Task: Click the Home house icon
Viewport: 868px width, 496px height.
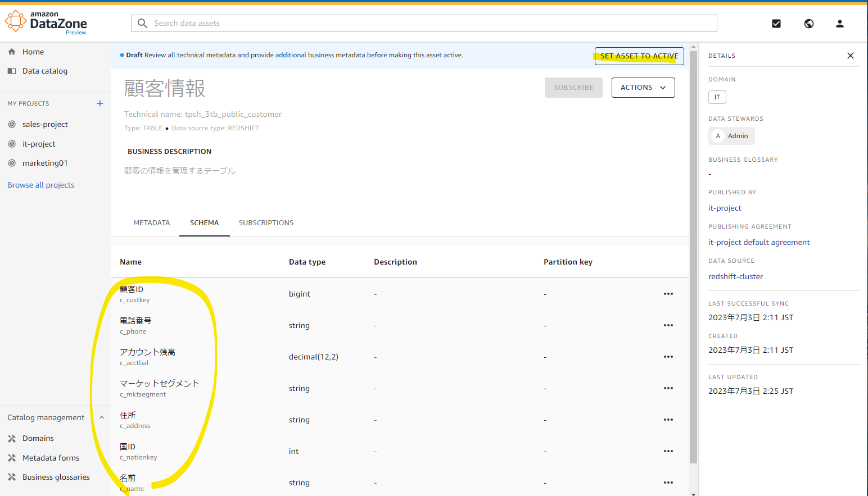Action: (x=12, y=52)
